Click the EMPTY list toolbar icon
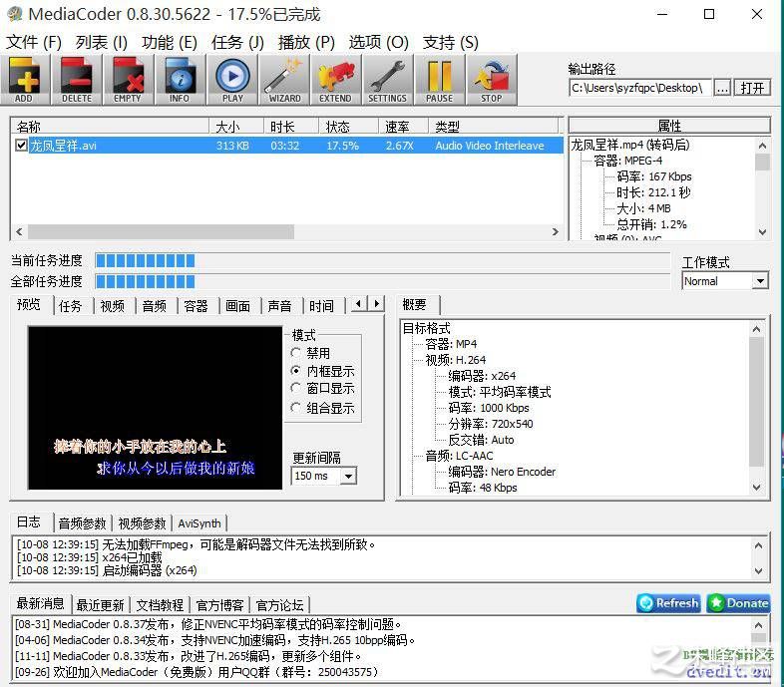Screen dimensions: 784x687 coord(128,80)
